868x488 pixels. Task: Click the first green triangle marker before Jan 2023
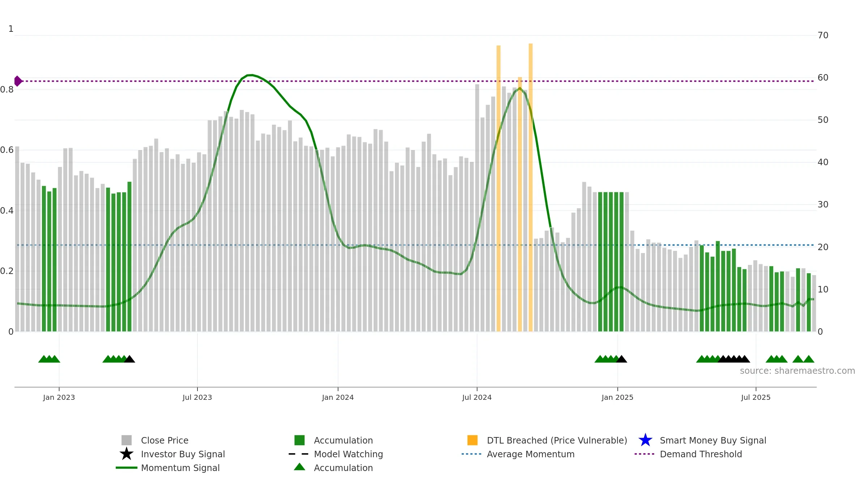pos(44,359)
